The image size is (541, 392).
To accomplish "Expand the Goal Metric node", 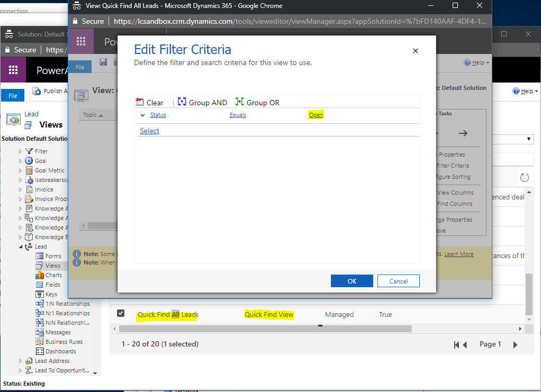I will [20, 170].
